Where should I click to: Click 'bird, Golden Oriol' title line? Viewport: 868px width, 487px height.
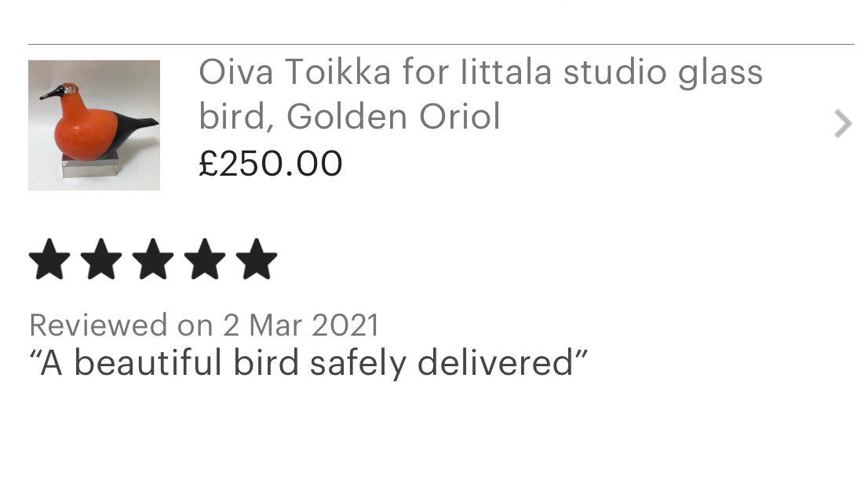click(349, 117)
